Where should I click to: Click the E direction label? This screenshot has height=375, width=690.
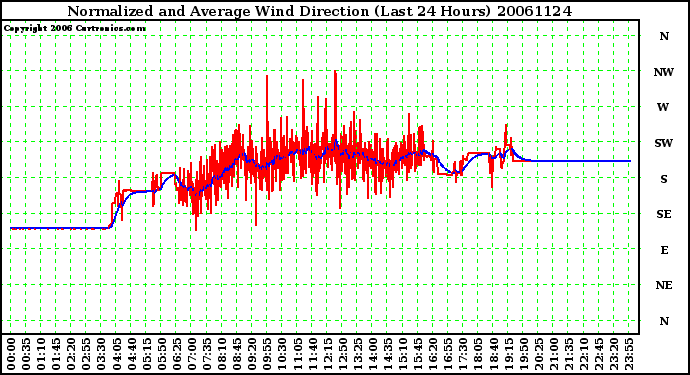(664, 250)
